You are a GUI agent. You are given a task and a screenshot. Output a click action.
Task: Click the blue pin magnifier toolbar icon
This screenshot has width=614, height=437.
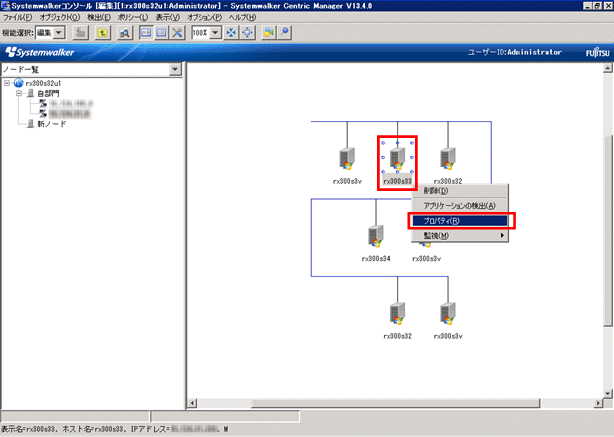coord(285,33)
